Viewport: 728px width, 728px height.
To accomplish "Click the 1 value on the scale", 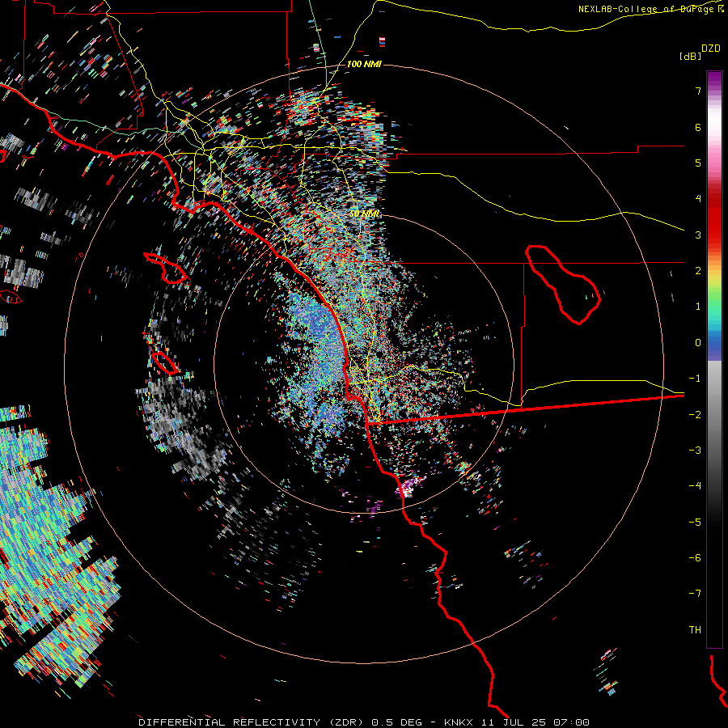I will click(698, 307).
